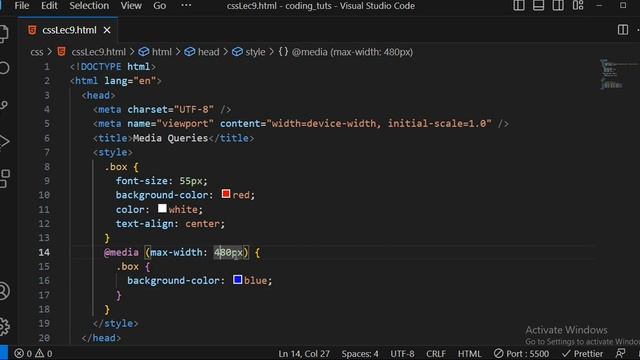The width and height of the screenshot is (640, 360).
Task: Open notifications icon in status bar
Action: (620, 353)
